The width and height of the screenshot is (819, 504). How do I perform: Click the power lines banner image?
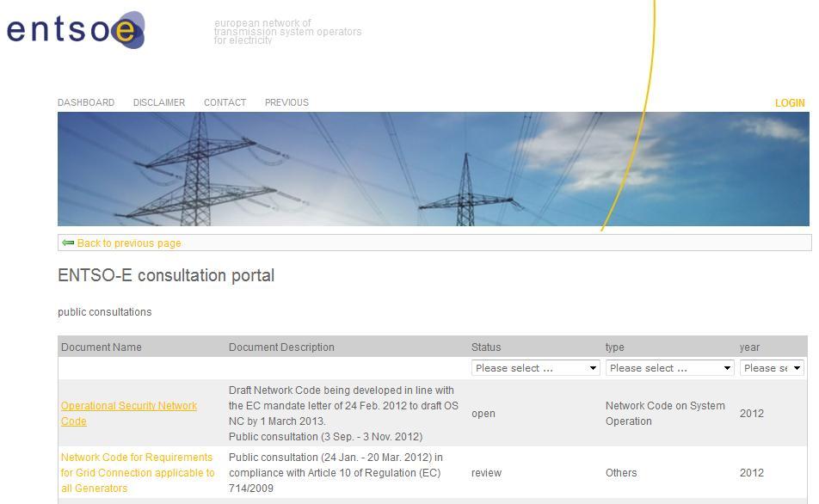[433, 169]
